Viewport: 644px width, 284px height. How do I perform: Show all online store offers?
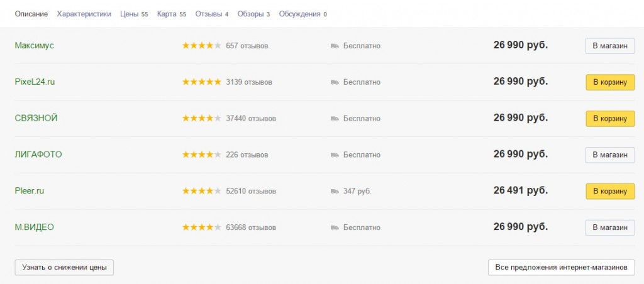tap(561, 268)
